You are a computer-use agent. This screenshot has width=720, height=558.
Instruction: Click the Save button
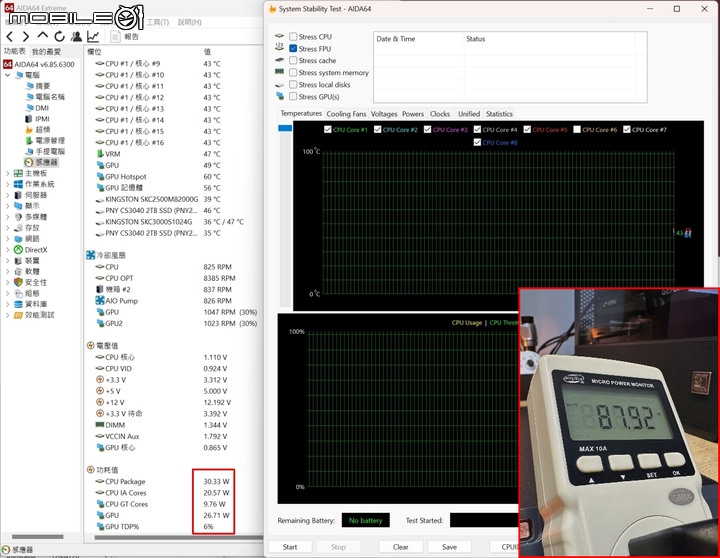[450, 547]
